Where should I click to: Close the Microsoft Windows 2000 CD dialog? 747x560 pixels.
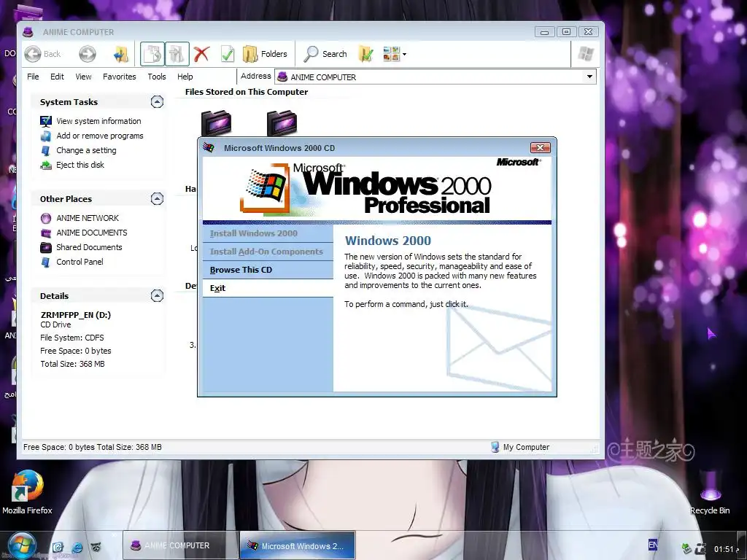pos(541,147)
